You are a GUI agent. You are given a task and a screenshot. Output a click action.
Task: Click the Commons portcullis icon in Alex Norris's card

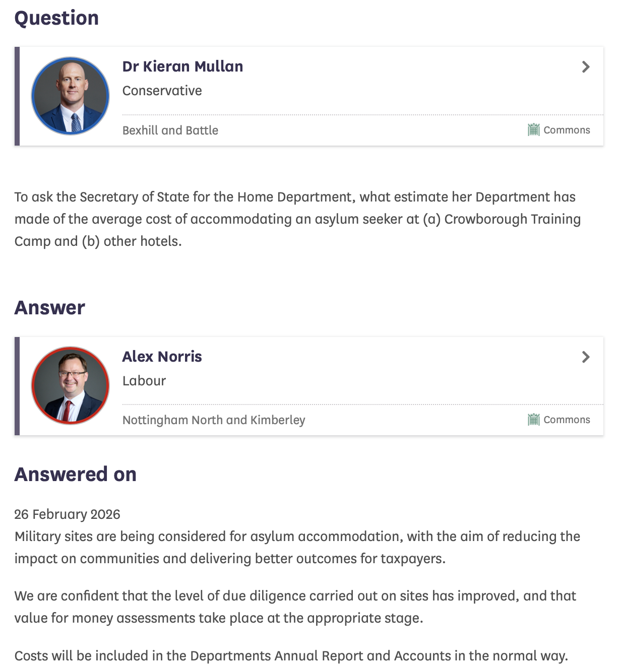point(533,420)
